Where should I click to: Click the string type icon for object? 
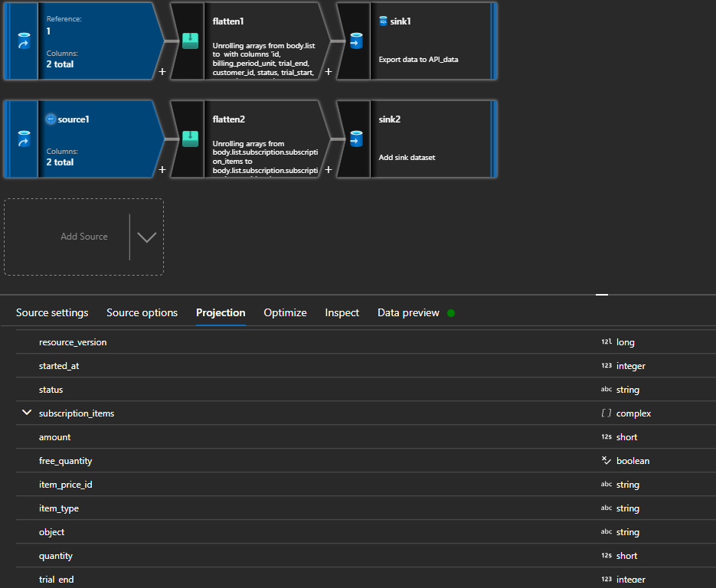point(606,531)
